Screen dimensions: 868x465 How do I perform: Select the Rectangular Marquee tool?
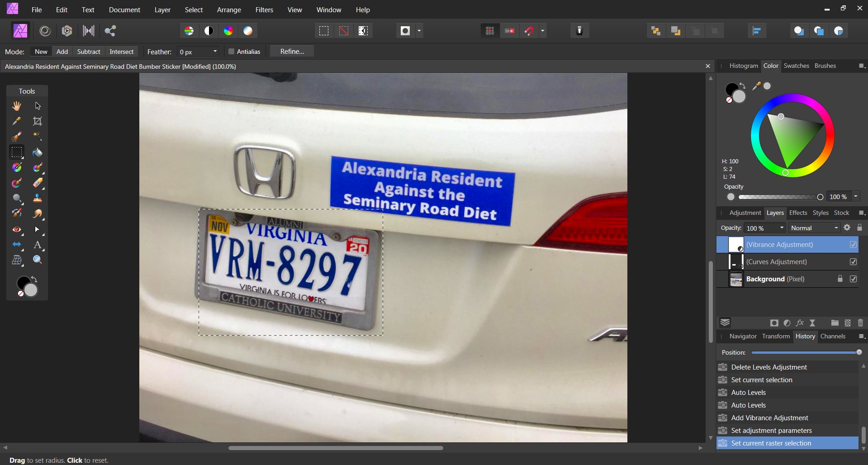point(17,152)
